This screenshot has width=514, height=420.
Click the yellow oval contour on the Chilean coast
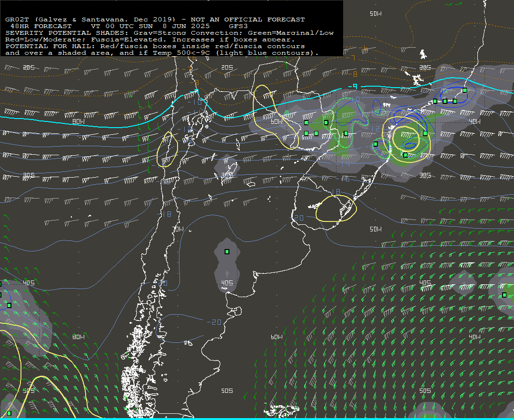click(167, 150)
